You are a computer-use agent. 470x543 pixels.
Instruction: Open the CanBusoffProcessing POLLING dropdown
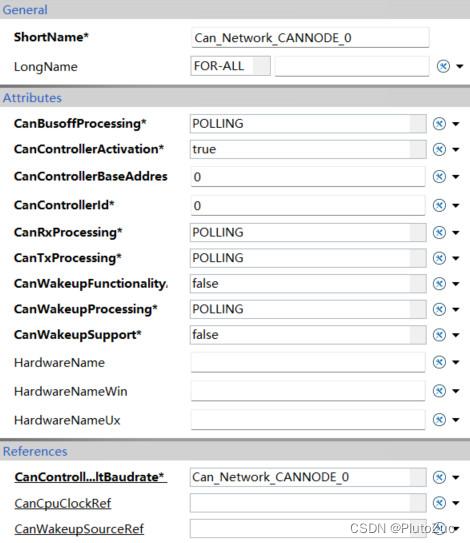point(308,124)
